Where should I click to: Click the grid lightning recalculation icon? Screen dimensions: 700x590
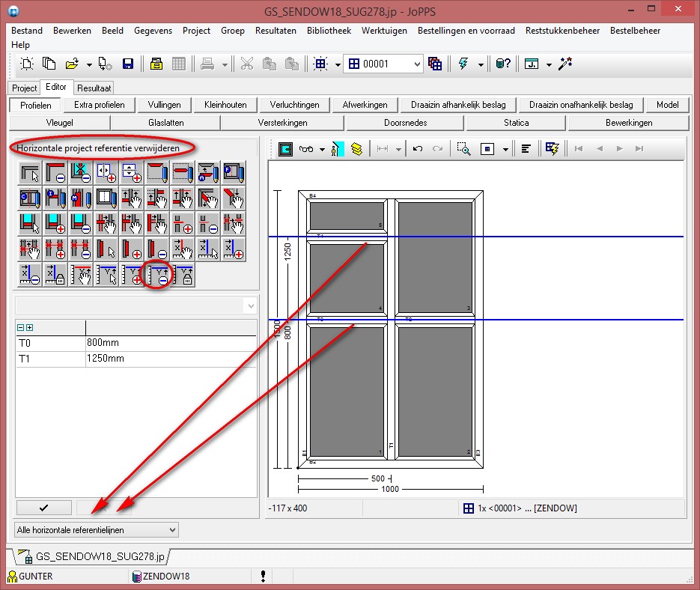tap(552, 149)
